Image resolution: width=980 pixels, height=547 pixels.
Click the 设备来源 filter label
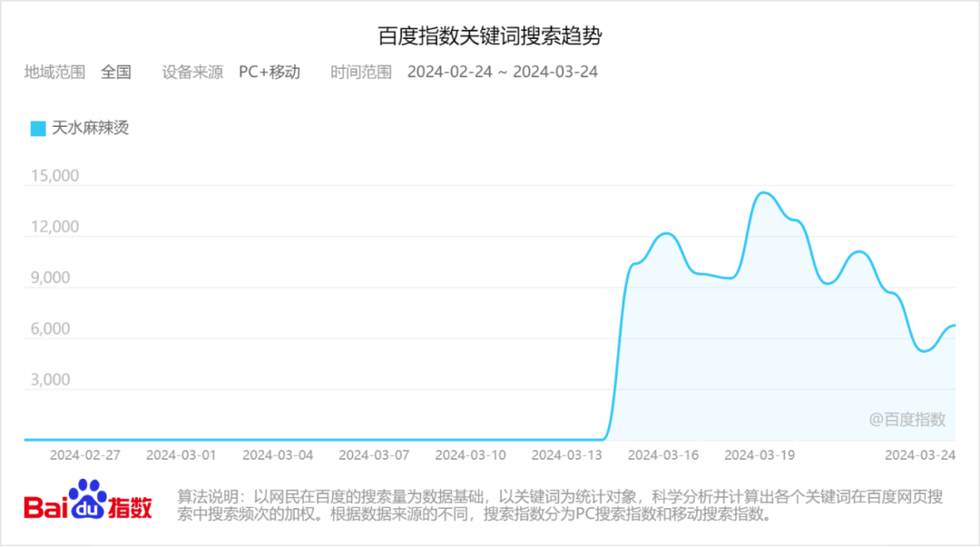click(x=192, y=72)
